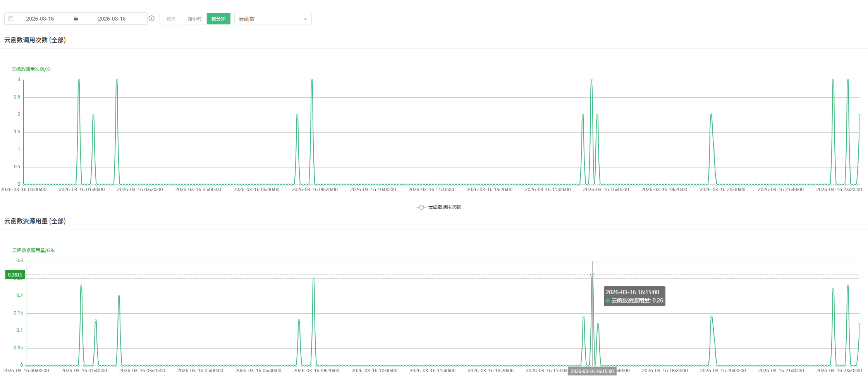Open the start date 2026-03-16 picker
The image size is (868, 380).
pyautogui.click(x=40, y=19)
